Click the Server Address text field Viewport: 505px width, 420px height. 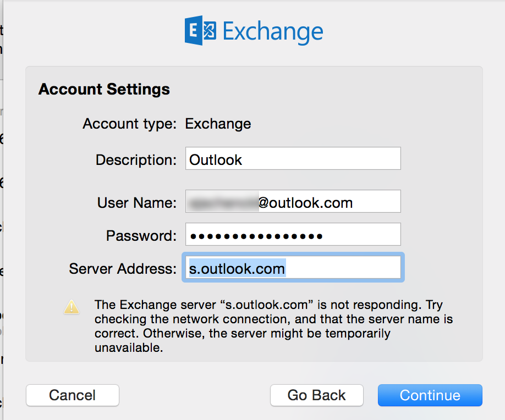(x=293, y=267)
